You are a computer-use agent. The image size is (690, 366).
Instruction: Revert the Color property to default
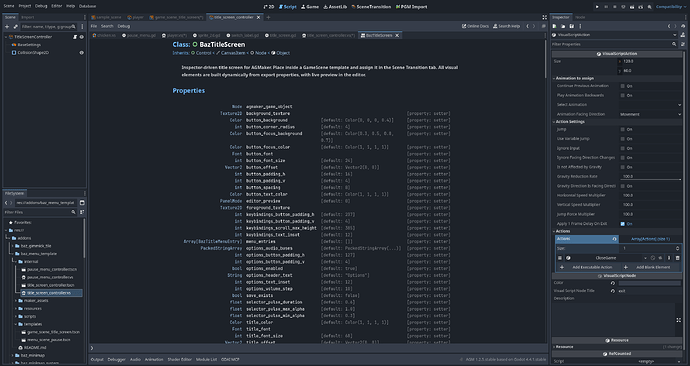click(613, 283)
